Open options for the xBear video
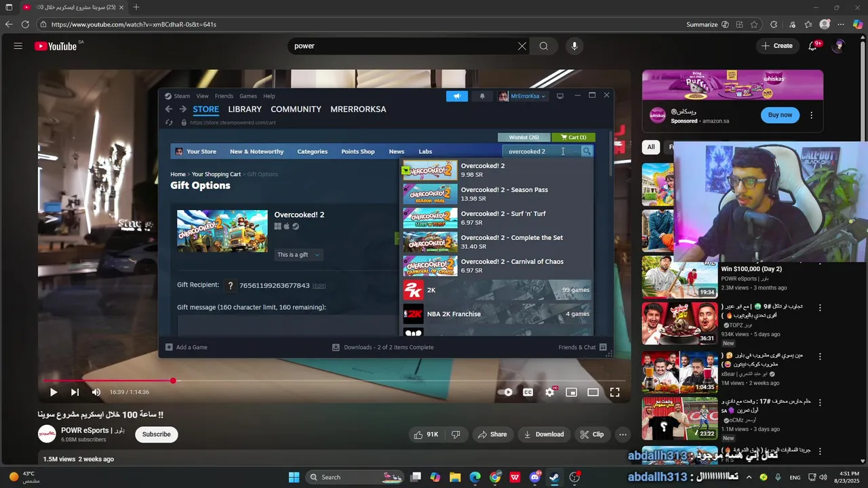This screenshot has width=868, height=488. pyautogui.click(x=820, y=357)
